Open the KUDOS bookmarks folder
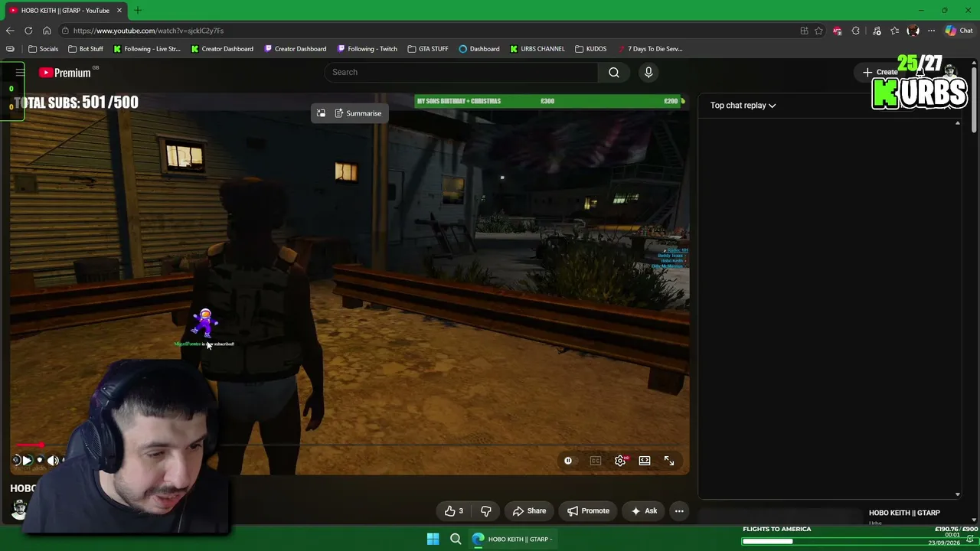Viewport: 980px width, 551px height. tap(590, 49)
